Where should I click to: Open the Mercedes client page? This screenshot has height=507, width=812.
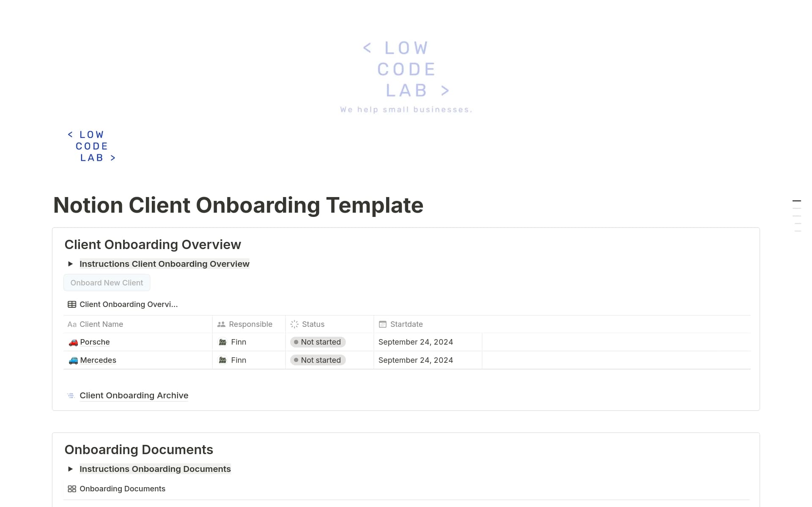click(x=98, y=360)
